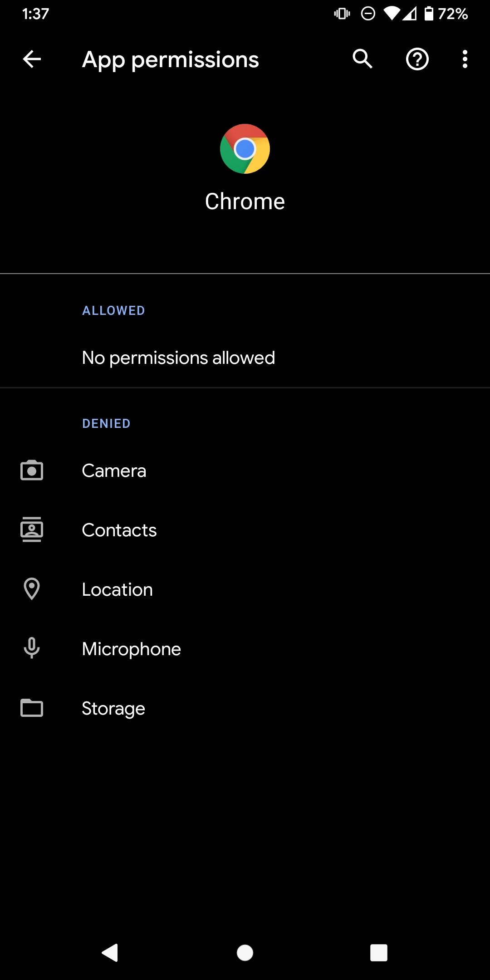Click the help question mark icon
The width and height of the screenshot is (490, 980).
tap(417, 59)
